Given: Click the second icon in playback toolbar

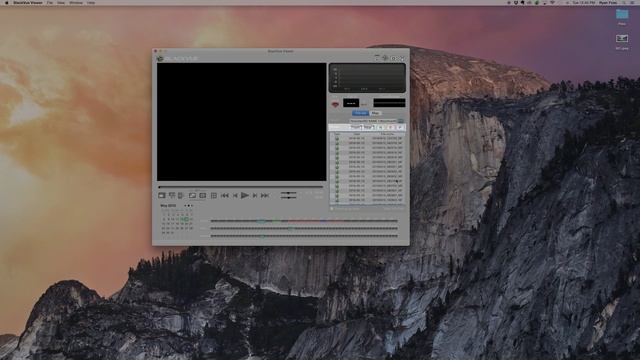Looking at the screenshot, I should (x=172, y=196).
